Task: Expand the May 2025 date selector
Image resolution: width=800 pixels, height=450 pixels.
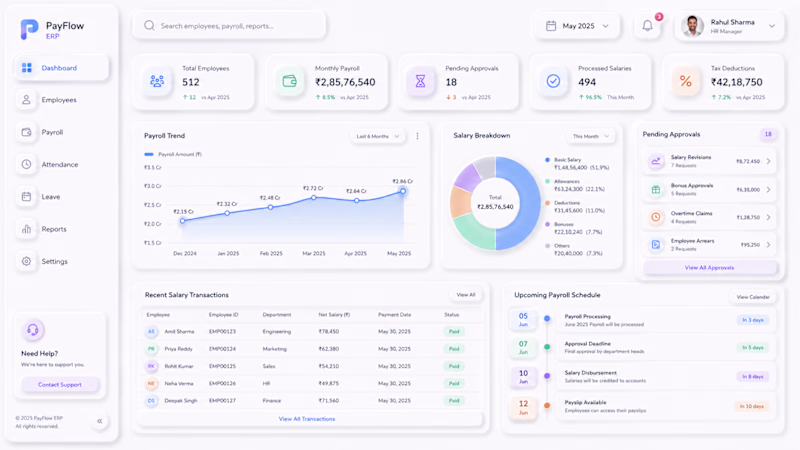Action: point(577,26)
